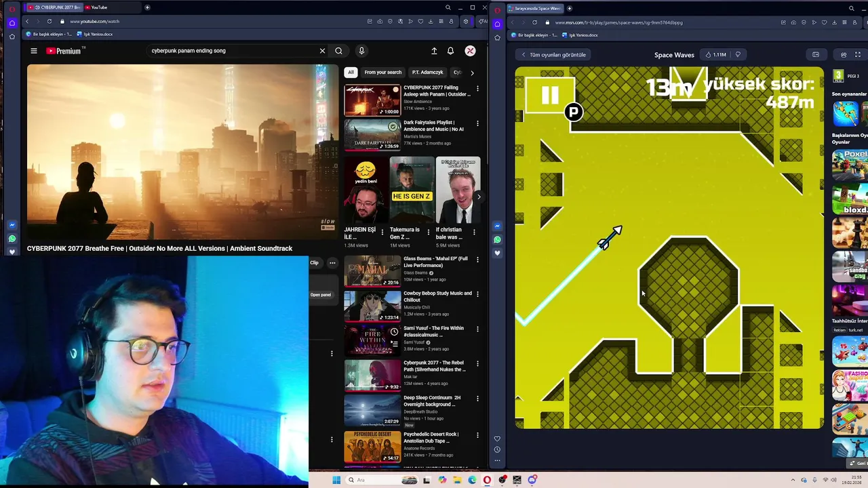Open YouTube account avatar menu
Image resolution: width=868 pixels, height=488 pixels.
point(470,51)
